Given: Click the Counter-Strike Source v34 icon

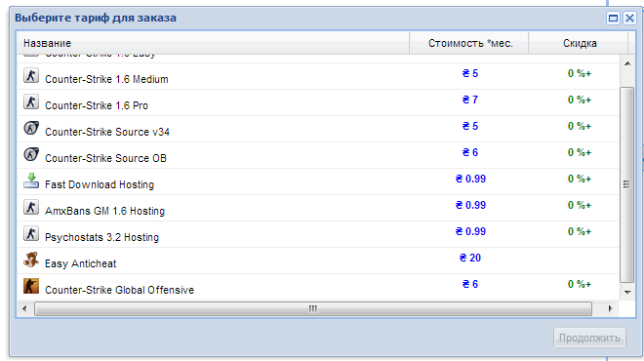Looking at the screenshot, I should click(31, 128).
